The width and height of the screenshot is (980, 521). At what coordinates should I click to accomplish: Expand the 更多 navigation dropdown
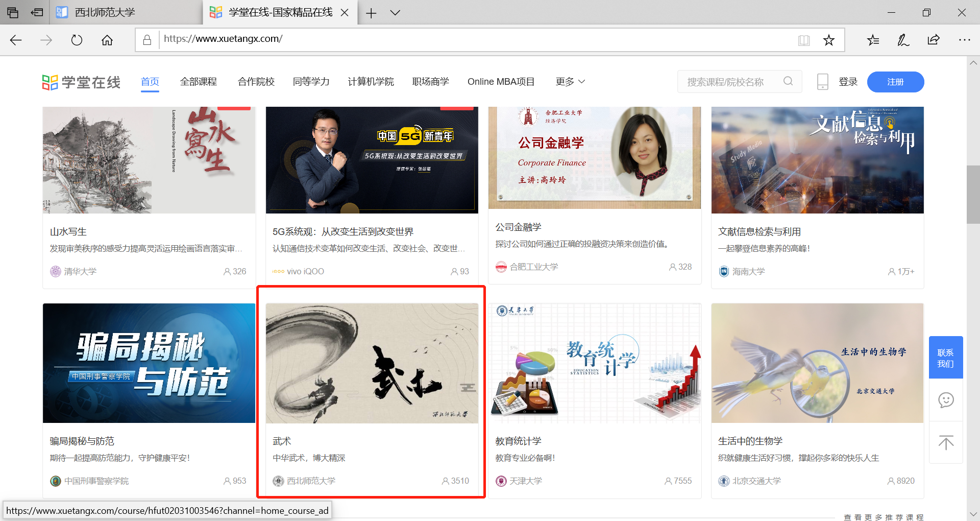(x=570, y=82)
